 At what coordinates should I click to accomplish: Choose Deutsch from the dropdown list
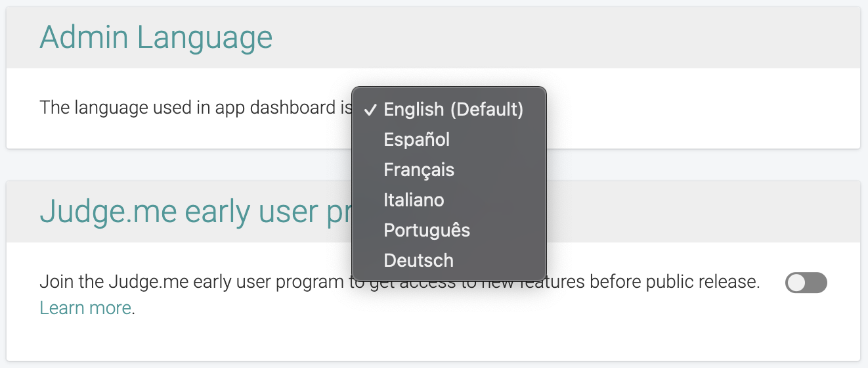(x=418, y=260)
